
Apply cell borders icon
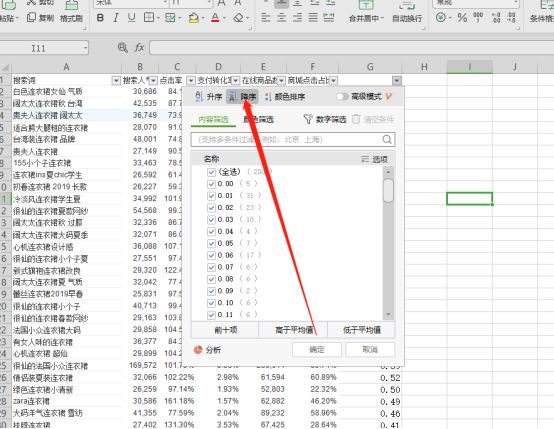[x=149, y=18]
